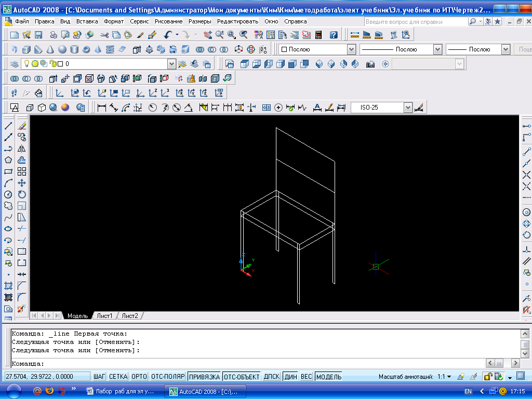Click EN language indicator in tray
532x399 pixels.
(468, 391)
